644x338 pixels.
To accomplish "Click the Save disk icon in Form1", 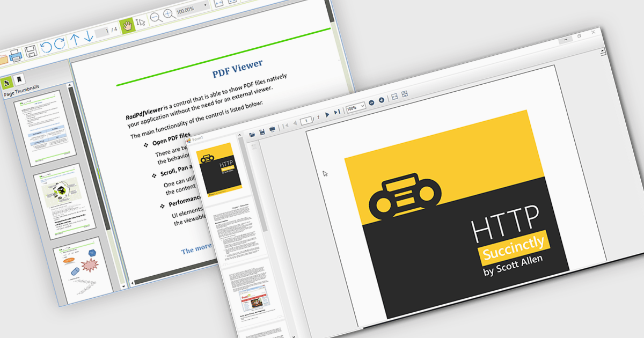I will 262,131.
